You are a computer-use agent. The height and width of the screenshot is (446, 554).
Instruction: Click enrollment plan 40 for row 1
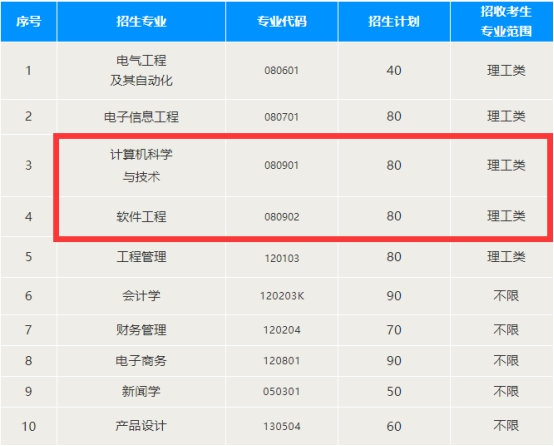(394, 70)
